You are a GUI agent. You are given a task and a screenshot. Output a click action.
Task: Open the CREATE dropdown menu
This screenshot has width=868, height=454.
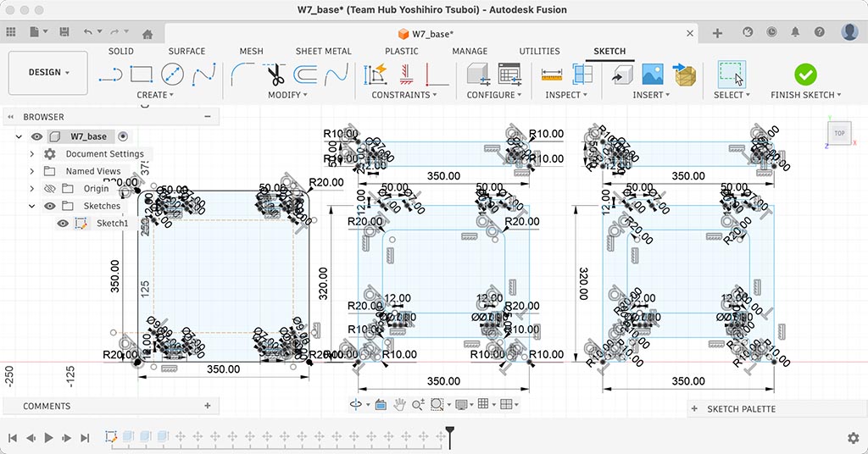coord(155,95)
